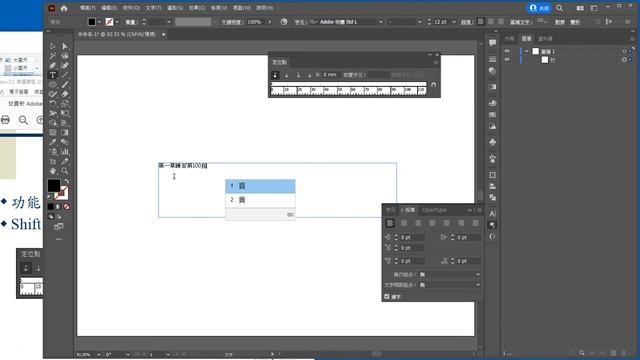Screen dimensions: 640x360
Task: Click the Recolor Artwork icon in control bar
Action: pyautogui.click(x=284, y=22)
